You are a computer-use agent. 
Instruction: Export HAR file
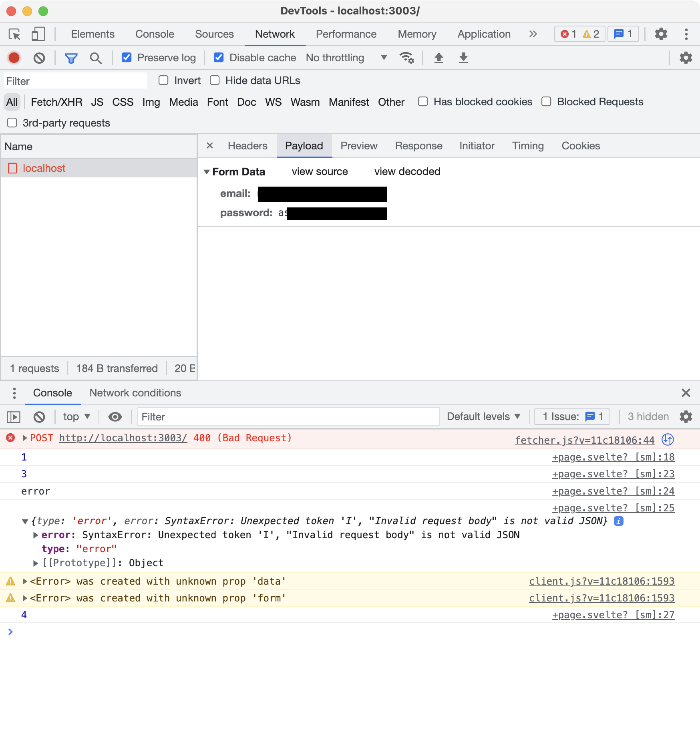click(463, 58)
